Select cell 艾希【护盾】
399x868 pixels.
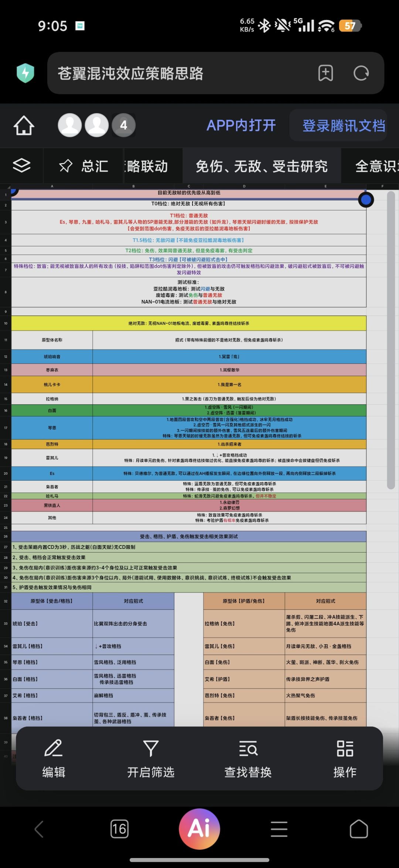(x=244, y=679)
